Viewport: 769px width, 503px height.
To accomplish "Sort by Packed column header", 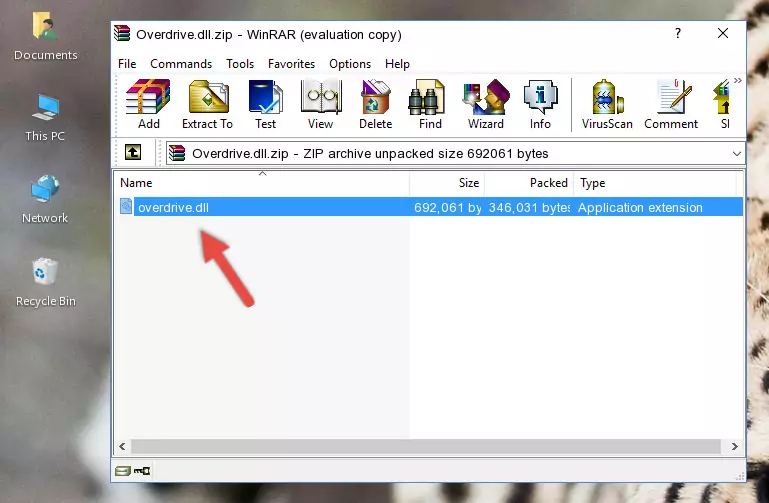I will [x=529, y=183].
